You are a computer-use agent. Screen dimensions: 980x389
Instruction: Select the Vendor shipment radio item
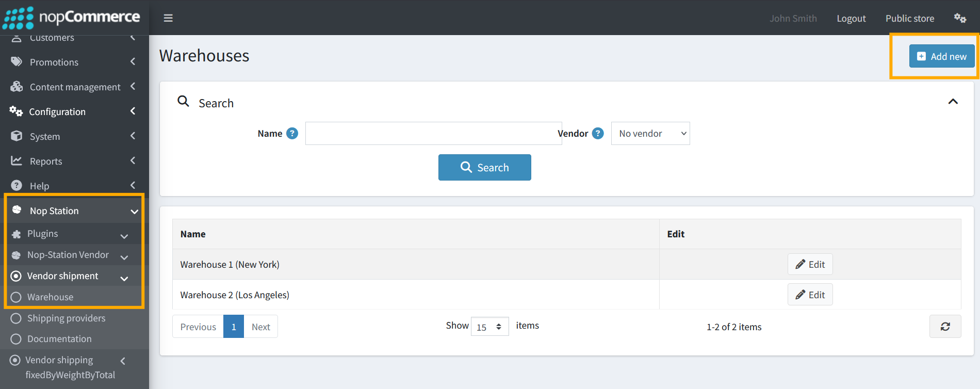tap(16, 276)
